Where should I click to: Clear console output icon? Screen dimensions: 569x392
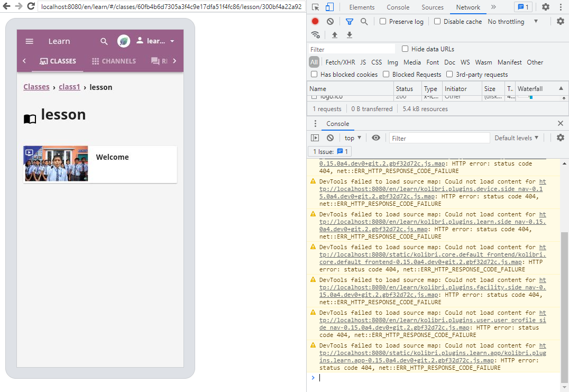tap(330, 138)
